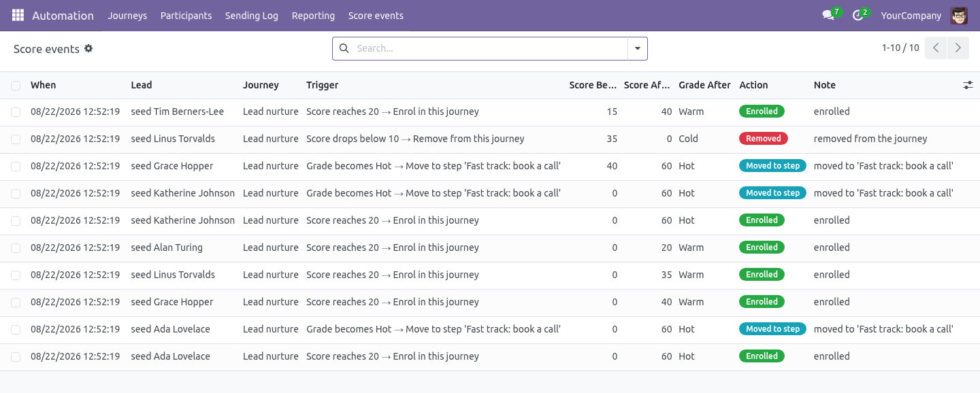Open the Reporting menu
The image size is (980, 393).
(x=313, y=15)
